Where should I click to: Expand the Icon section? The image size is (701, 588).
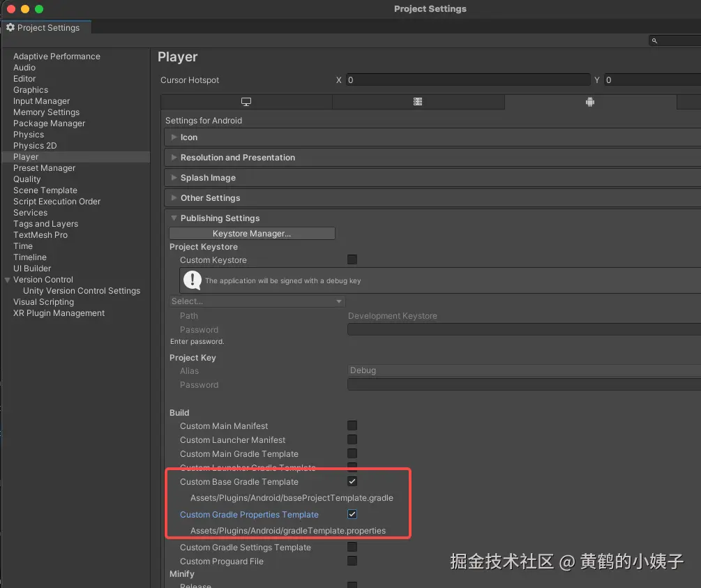pyautogui.click(x=174, y=137)
